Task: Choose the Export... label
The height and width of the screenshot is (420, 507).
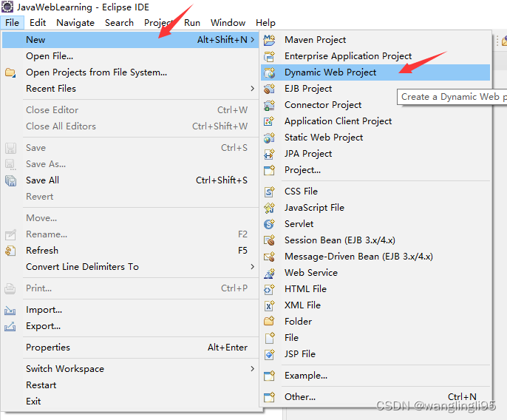Action: point(43,326)
